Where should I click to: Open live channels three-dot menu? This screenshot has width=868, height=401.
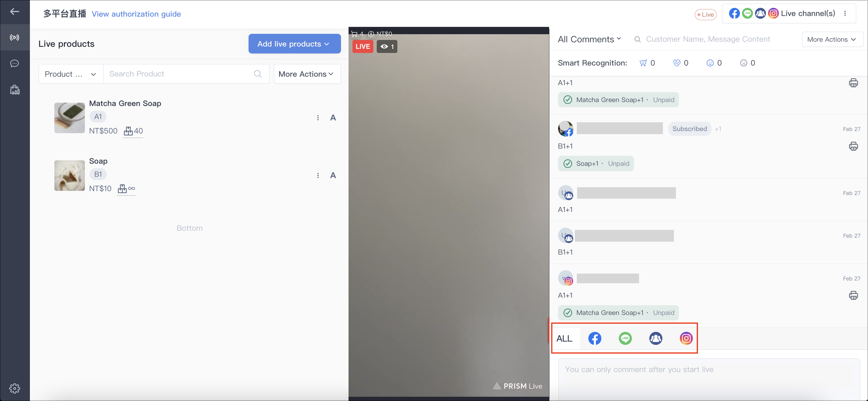pyautogui.click(x=845, y=14)
